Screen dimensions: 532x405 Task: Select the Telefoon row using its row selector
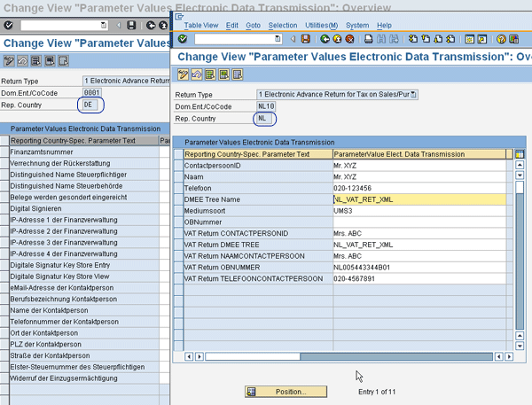[178, 188]
